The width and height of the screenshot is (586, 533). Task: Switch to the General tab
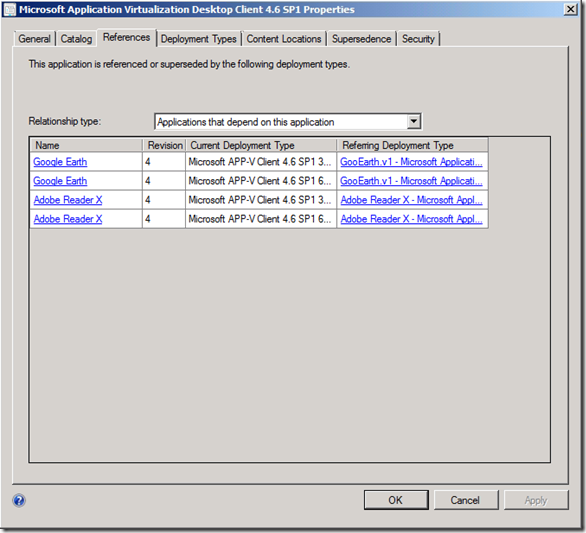tap(34, 39)
